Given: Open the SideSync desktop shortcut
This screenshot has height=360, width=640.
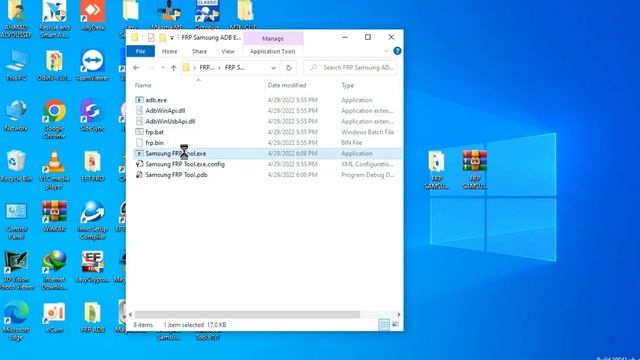Looking at the screenshot, I should [x=93, y=116].
